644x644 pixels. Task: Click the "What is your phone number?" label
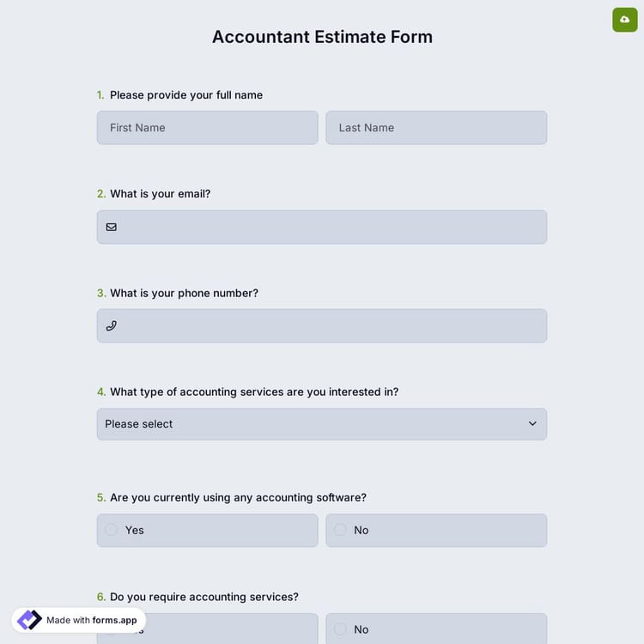[x=184, y=293]
